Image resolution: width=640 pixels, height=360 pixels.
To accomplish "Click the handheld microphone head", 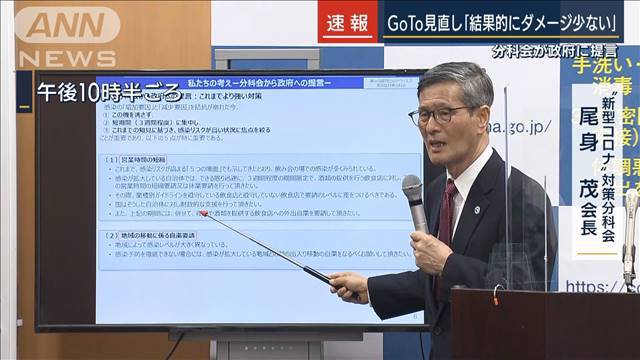I will [x=412, y=189].
